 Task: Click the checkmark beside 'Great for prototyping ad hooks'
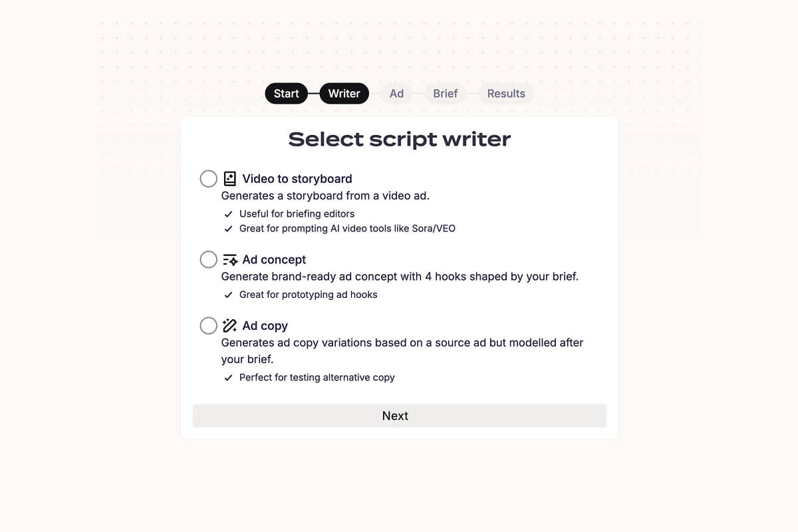pyautogui.click(x=228, y=295)
